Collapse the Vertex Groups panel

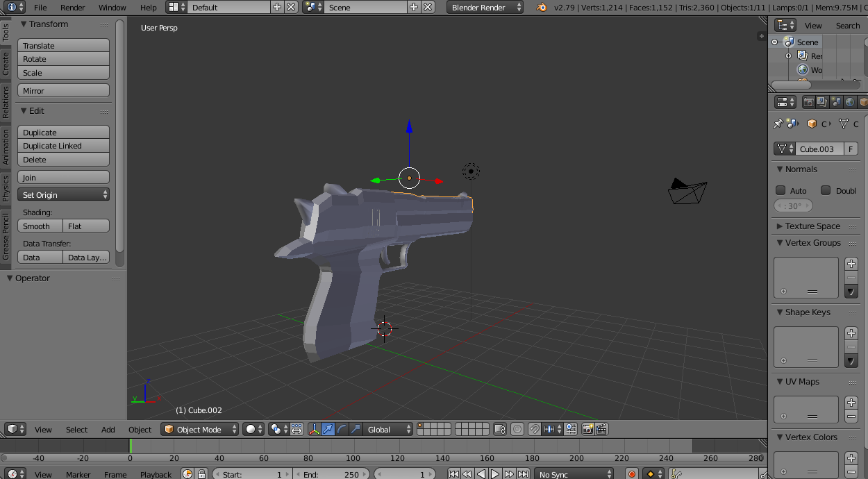point(779,242)
